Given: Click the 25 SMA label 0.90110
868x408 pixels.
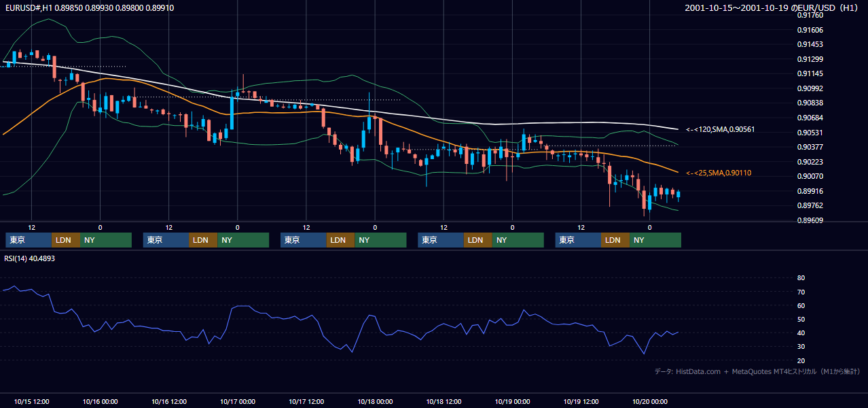Looking at the screenshot, I should pos(719,173).
